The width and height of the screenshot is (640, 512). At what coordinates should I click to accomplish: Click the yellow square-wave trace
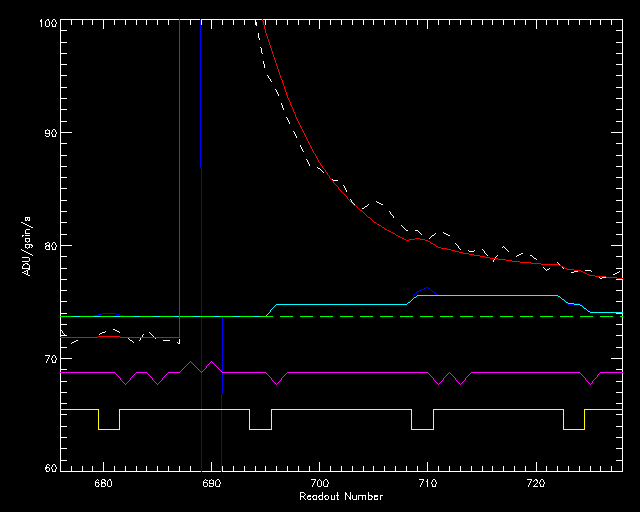pyautogui.click(x=341, y=410)
